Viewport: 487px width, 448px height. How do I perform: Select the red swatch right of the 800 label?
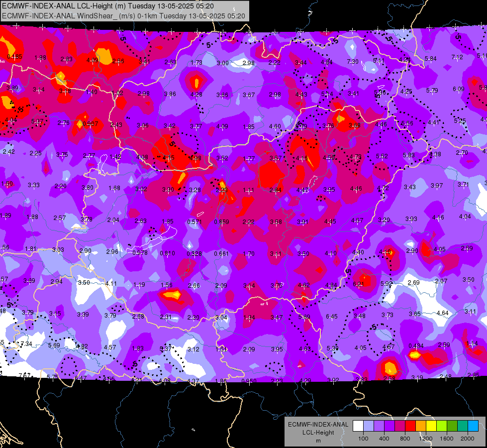click(x=410, y=426)
